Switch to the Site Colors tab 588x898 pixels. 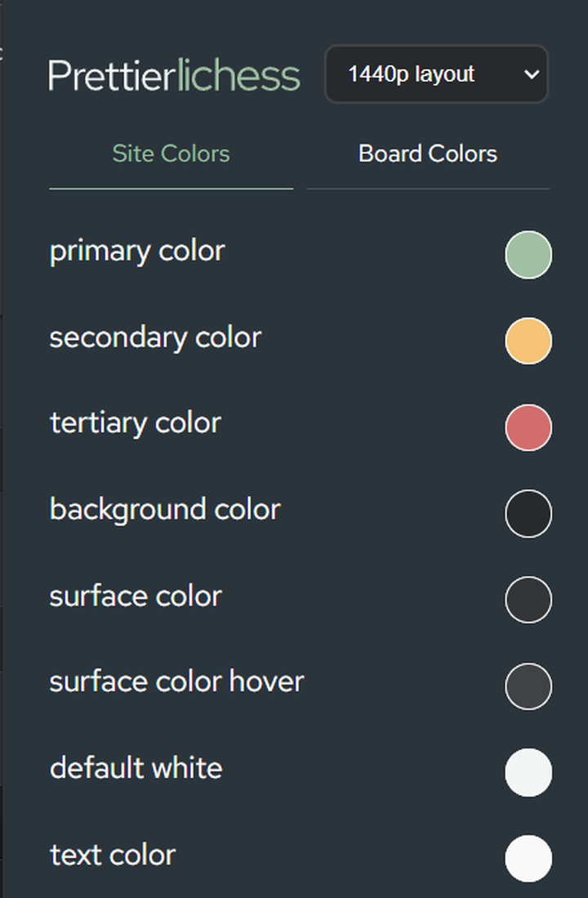tap(171, 154)
